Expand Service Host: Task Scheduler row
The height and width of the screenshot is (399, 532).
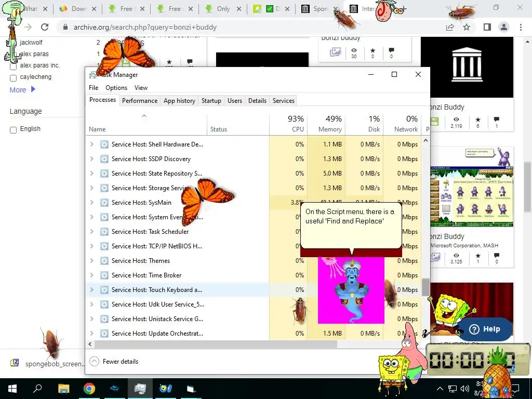(x=91, y=231)
